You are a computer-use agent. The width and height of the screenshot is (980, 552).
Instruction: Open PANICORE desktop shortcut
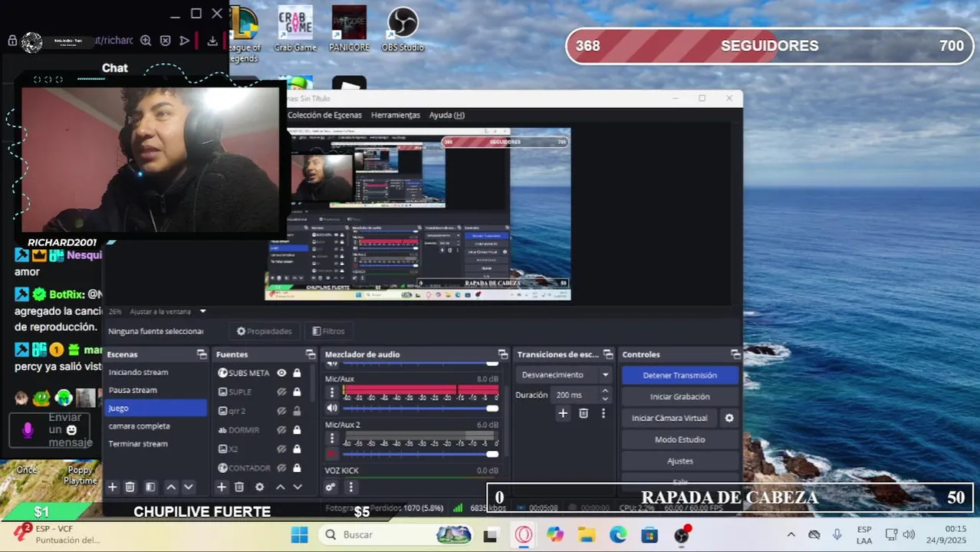point(349,29)
